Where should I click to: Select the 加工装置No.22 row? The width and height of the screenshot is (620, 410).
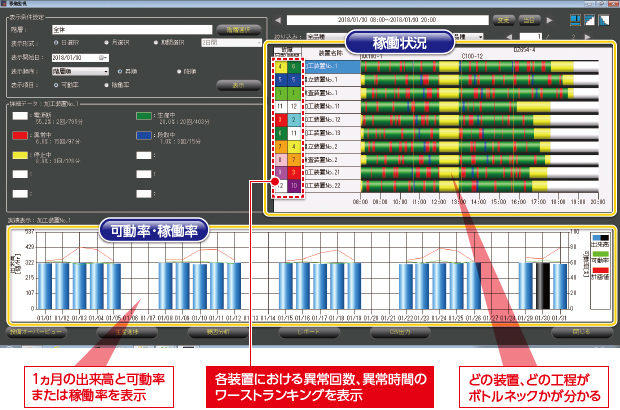(436, 186)
